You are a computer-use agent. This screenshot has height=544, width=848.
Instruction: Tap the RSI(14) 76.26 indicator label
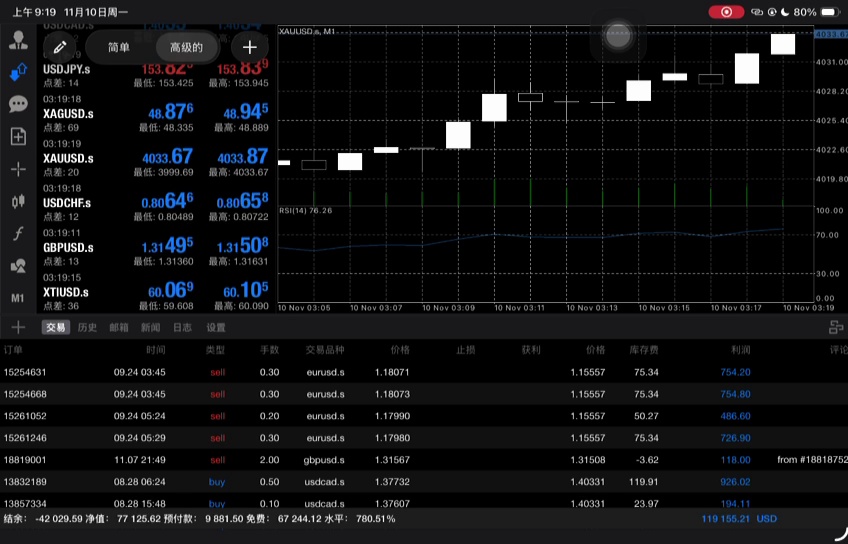pyautogui.click(x=306, y=210)
